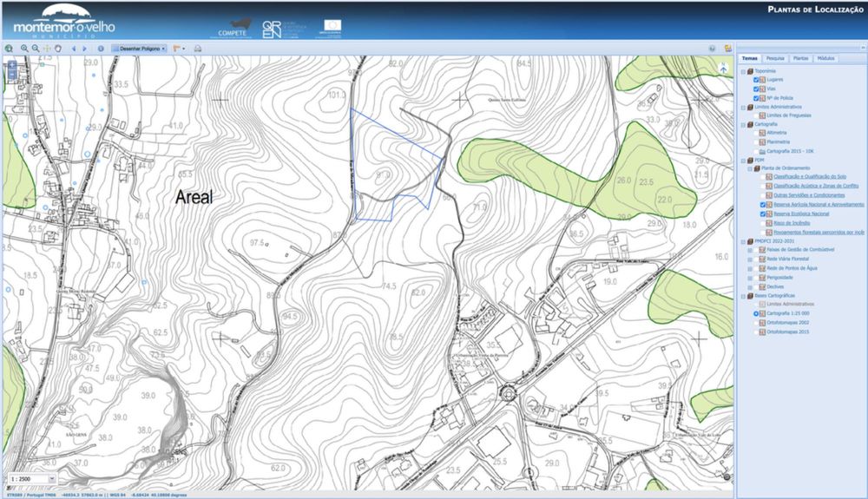
Task: Select the zoom out magnifier tool
Action: [x=36, y=49]
